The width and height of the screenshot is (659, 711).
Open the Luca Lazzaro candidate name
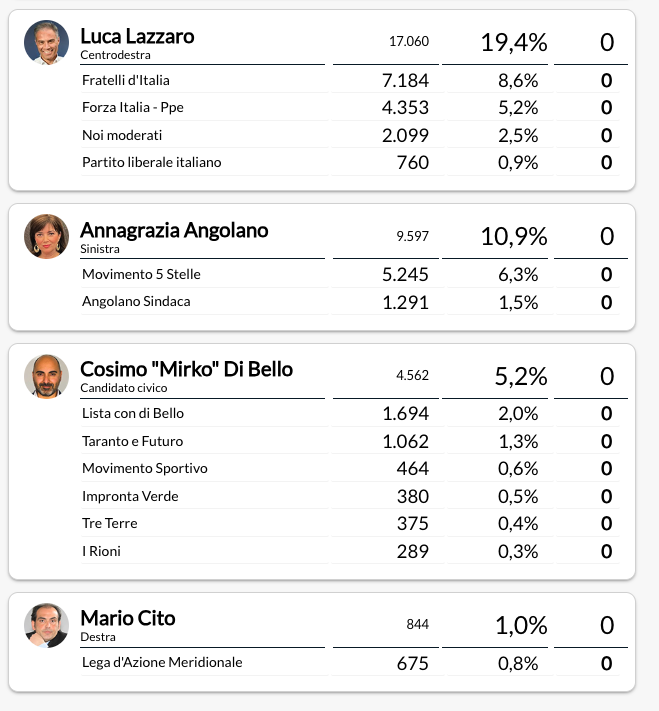click(x=137, y=36)
